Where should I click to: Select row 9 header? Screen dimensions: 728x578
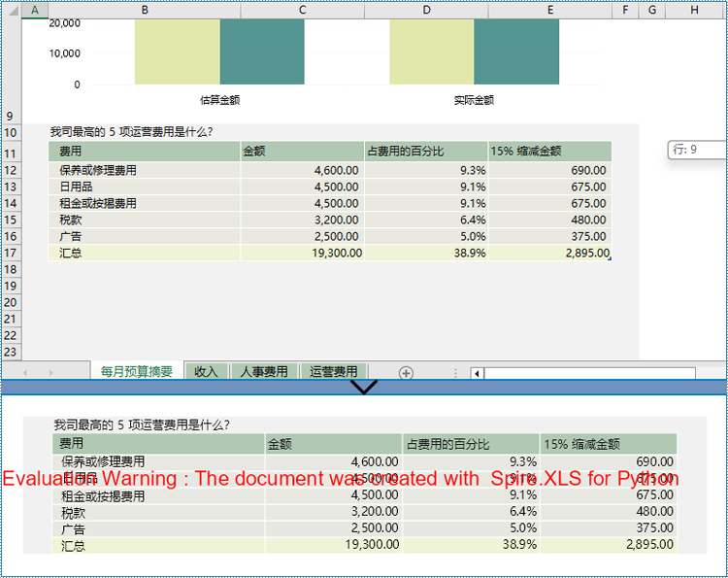[11, 71]
